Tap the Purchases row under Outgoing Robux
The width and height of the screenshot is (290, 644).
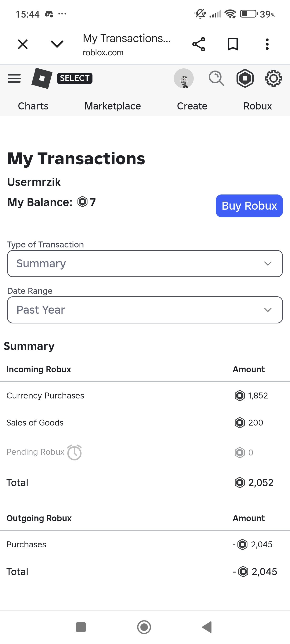pos(145,544)
